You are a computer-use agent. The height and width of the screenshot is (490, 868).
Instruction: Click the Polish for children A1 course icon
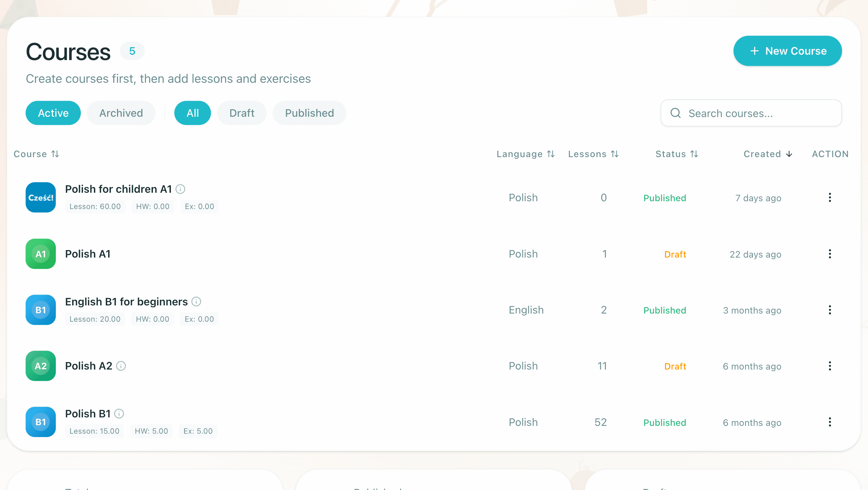(40, 197)
